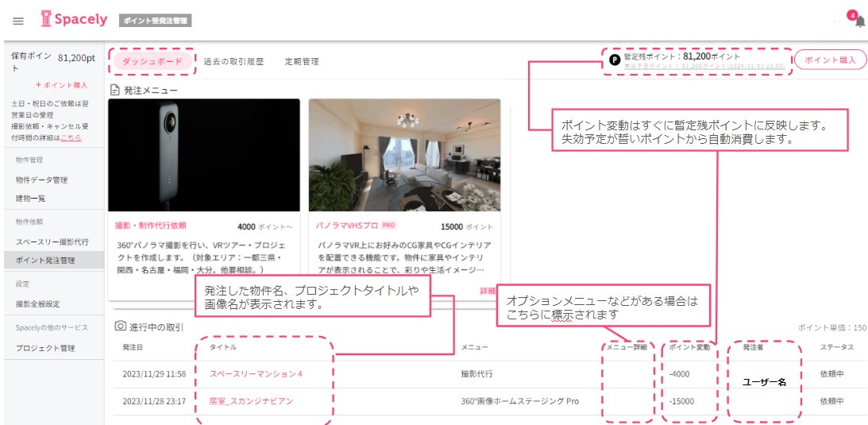
Task: Open スペースリー撮影代行 in sidebar
Action: pos(52,241)
